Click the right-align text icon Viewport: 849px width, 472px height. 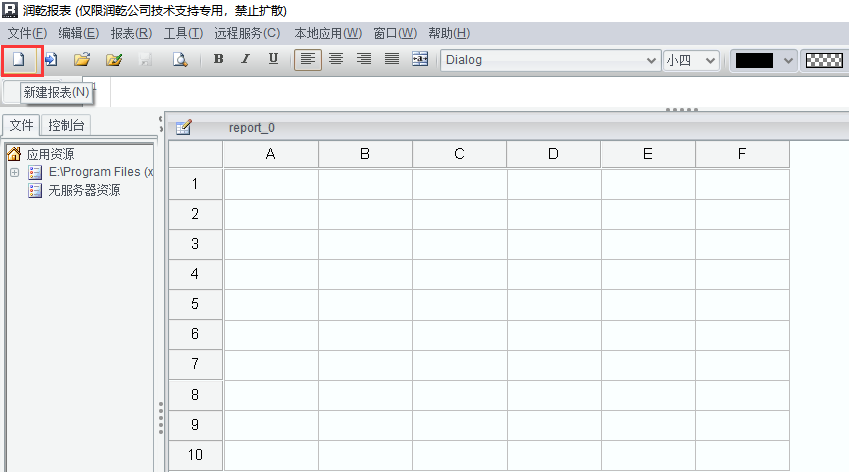pyautogui.click(x=364, y=60)
